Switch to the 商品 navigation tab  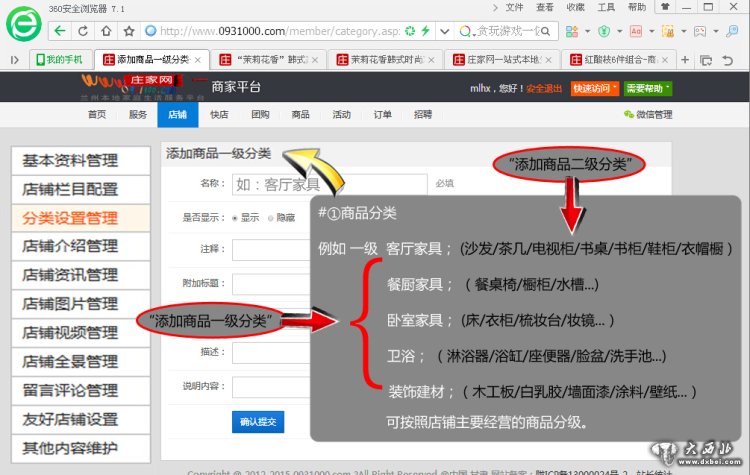point(300,115)
